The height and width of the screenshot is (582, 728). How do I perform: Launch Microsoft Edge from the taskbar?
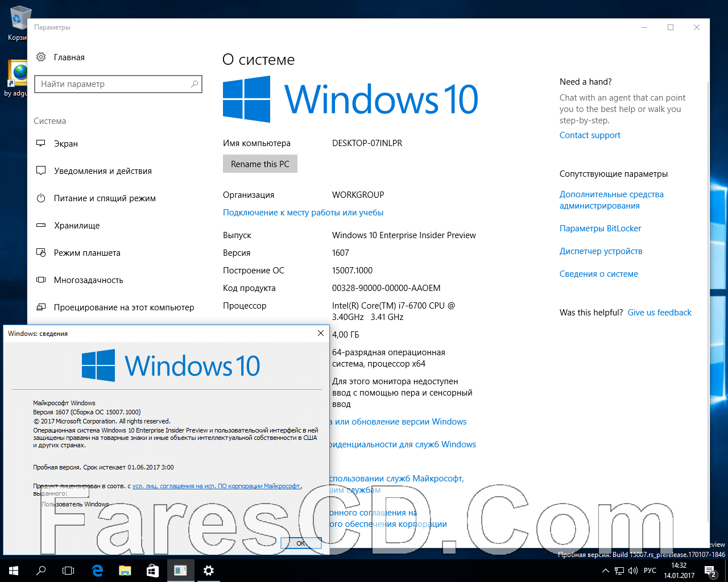pos(97,571)
